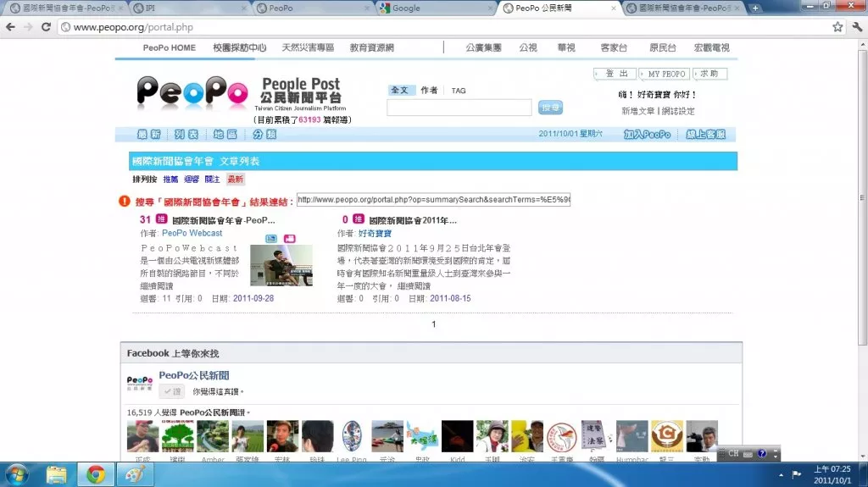
Task: Click the PeoPo Facebook page logo
Action: coord(140,383)
